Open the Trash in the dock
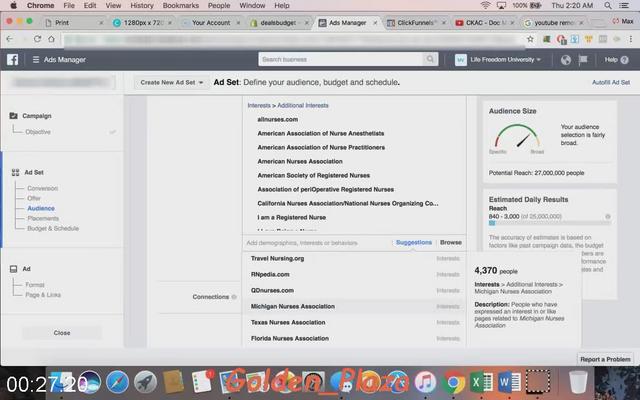 tap(578, 382)
